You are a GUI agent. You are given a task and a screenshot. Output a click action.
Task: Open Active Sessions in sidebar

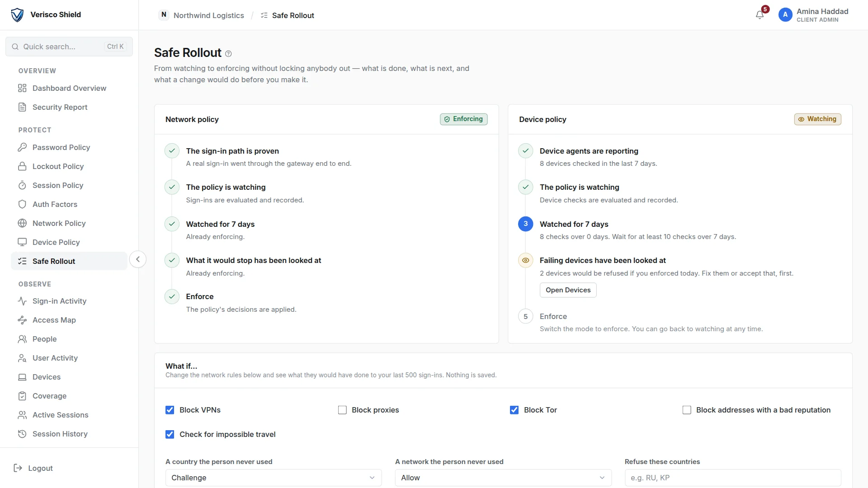(x=69, y=415)
